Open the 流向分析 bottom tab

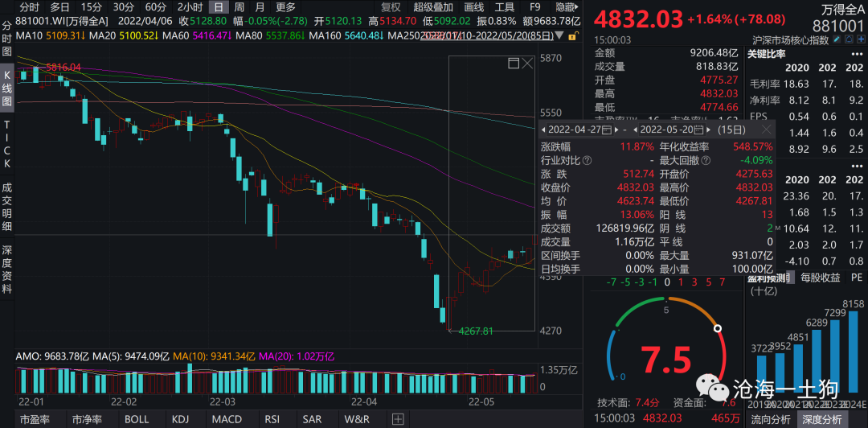pos(771,420)
